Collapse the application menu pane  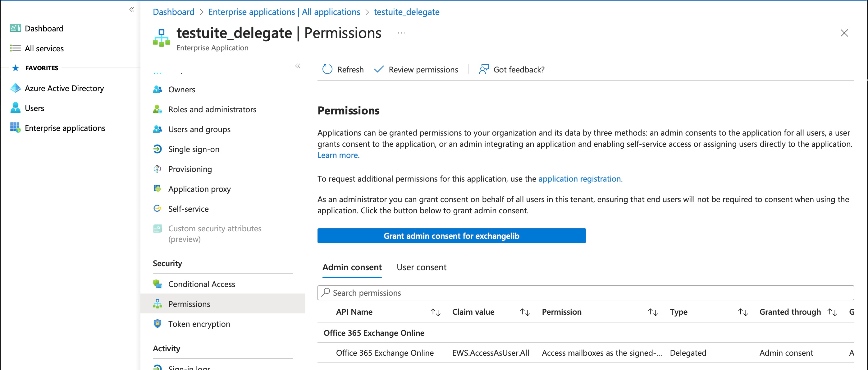(x=298, y=66)
